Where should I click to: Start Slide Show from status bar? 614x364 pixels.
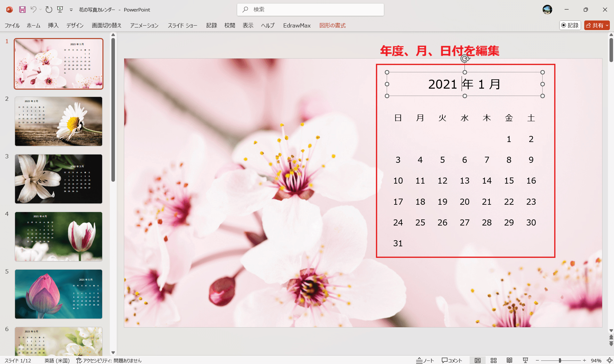click(x=525, y=360)
